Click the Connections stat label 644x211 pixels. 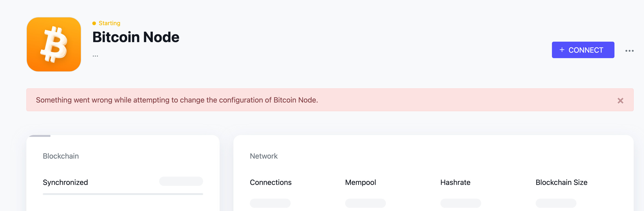coord(270,182)
